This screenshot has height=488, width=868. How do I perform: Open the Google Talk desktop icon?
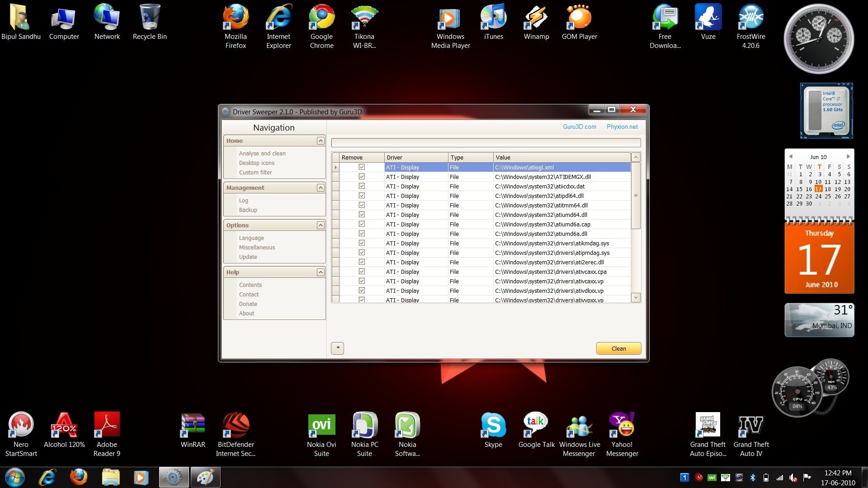coord(536,430)
